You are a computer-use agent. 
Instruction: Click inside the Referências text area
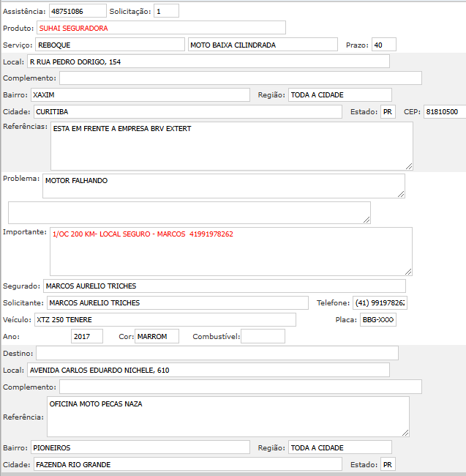231,146
